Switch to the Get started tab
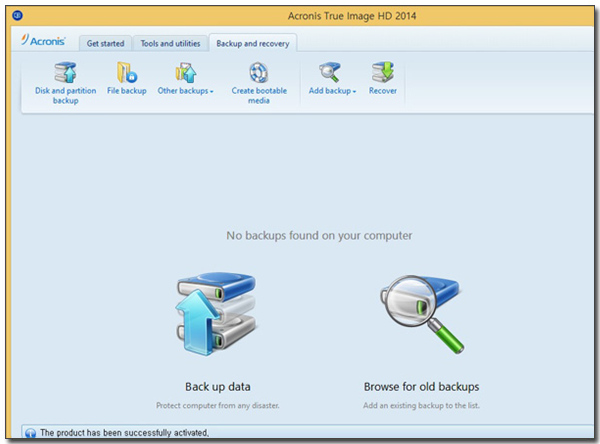This screenshot has width=600, height=444. 105,43
